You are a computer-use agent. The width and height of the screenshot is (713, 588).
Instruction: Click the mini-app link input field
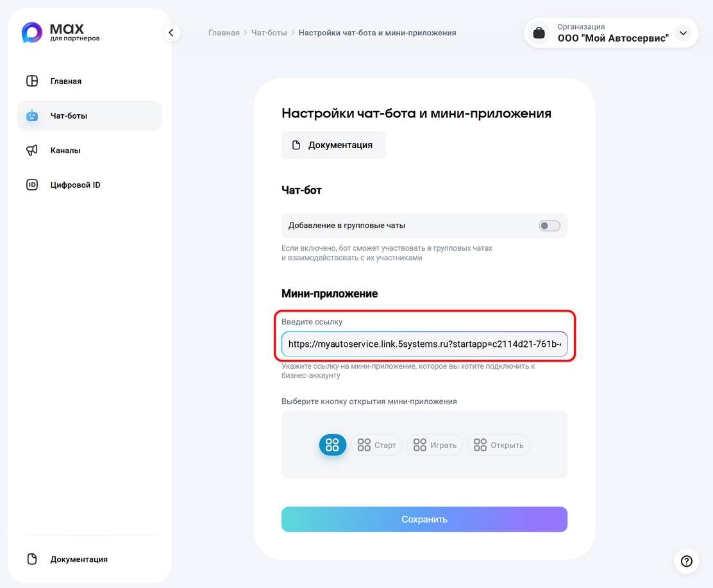click(424, 344)
